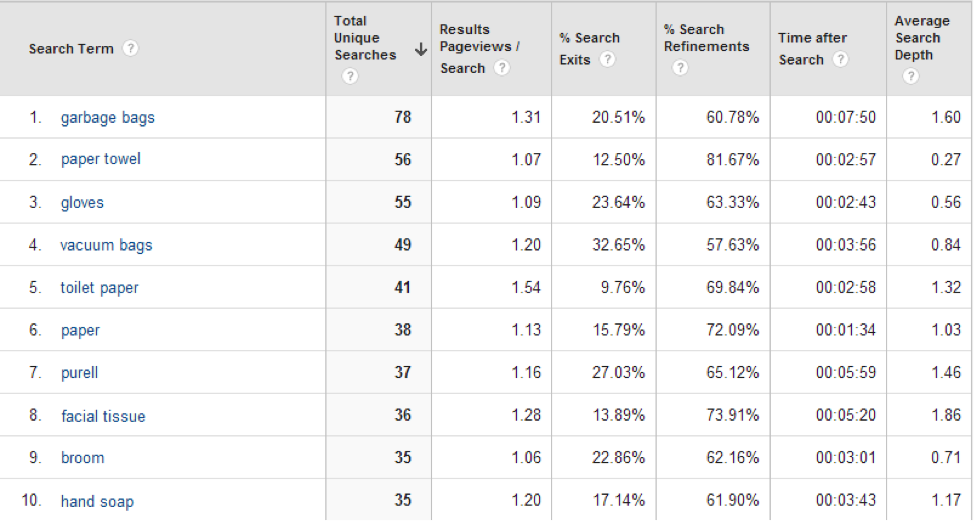974x521 pixels.
Task: Sort by % Search Refinements header
Action: coord(706,38)
